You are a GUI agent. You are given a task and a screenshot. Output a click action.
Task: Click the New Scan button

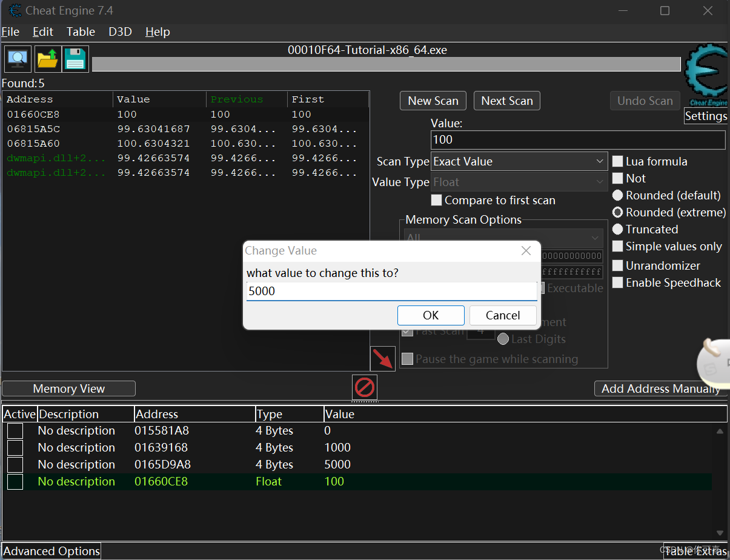(433, 101)
